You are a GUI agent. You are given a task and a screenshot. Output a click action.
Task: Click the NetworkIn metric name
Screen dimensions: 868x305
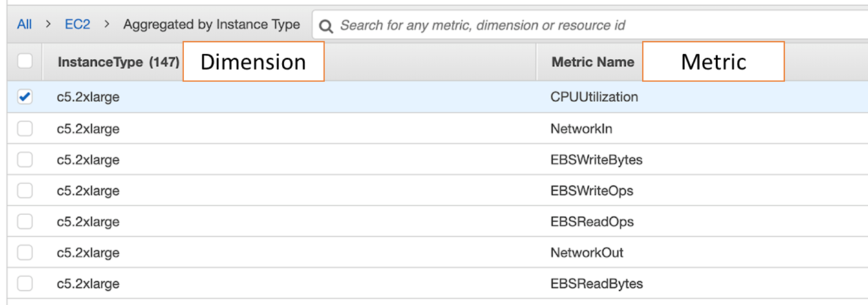click(581, 129)
